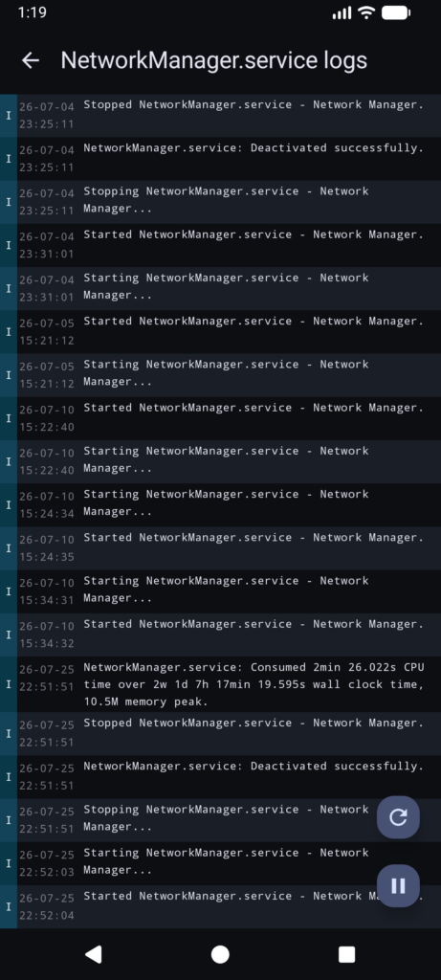Screen dimensions: 441x980
Task: Tap Android back navigation triangle
Action: [x=94, y=954]
